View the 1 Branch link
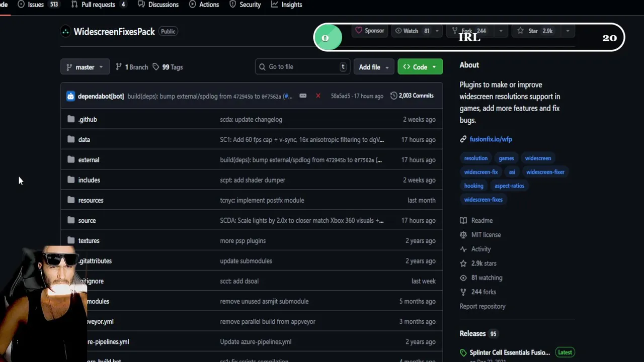Image resolution: width=644 pixels, height=362 pixels. [x=132, y=67]
